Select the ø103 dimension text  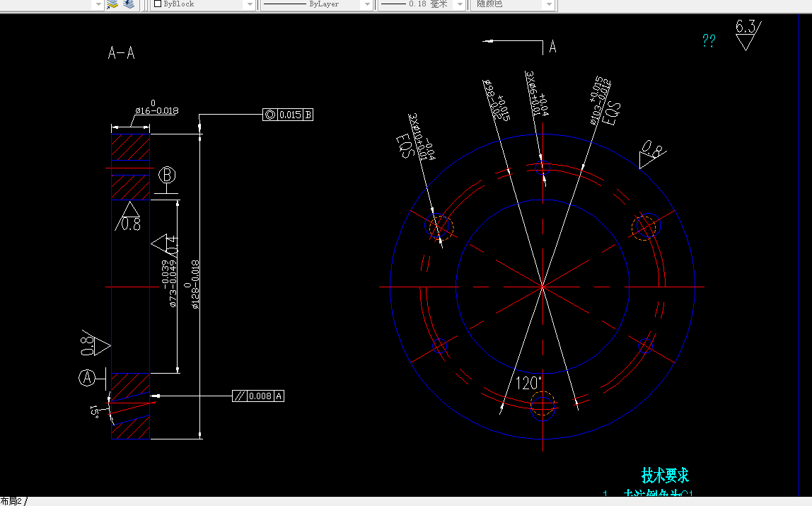click(x=601, y=100)
